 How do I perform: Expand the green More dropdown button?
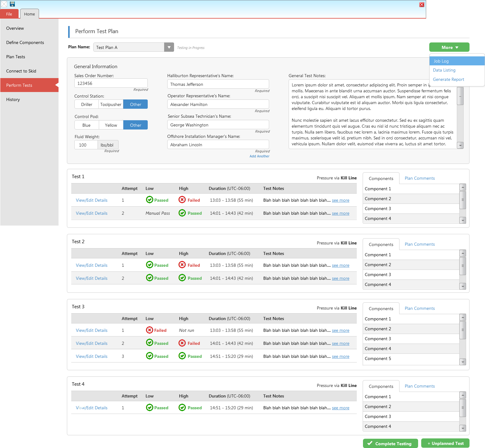pos(449,47)
